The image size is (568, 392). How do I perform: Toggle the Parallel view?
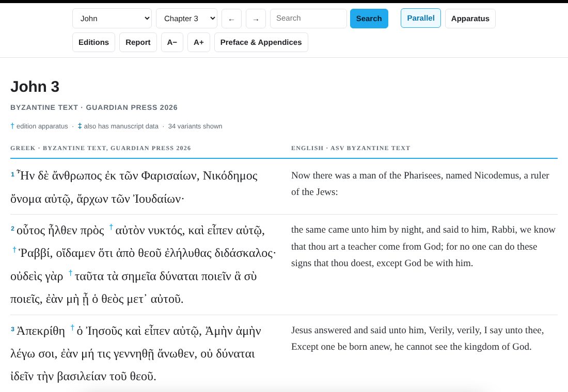click(x=420, y=18)
